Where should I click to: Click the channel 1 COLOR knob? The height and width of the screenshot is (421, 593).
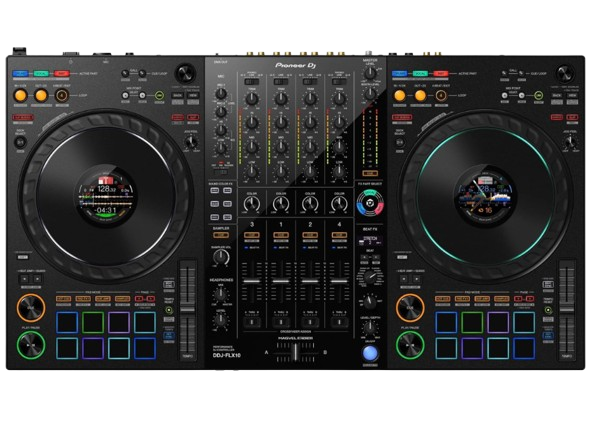pyautogui.click(x=281, y=204)
